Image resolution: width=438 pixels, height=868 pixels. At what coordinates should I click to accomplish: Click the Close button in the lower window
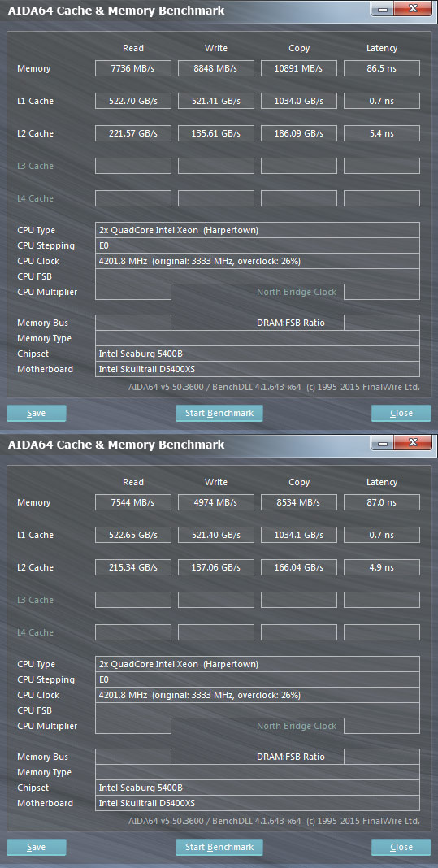[x=401, y=847]
